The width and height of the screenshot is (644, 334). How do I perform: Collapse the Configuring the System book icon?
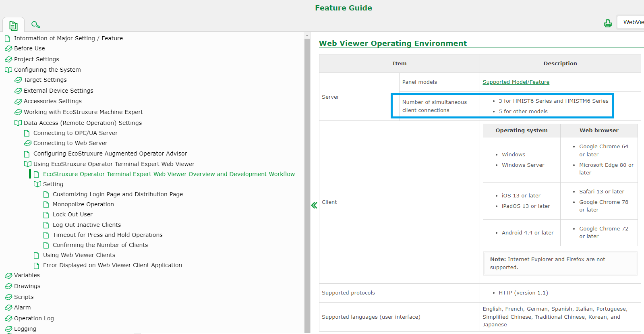pyautogui.click(x=8, y=70)
